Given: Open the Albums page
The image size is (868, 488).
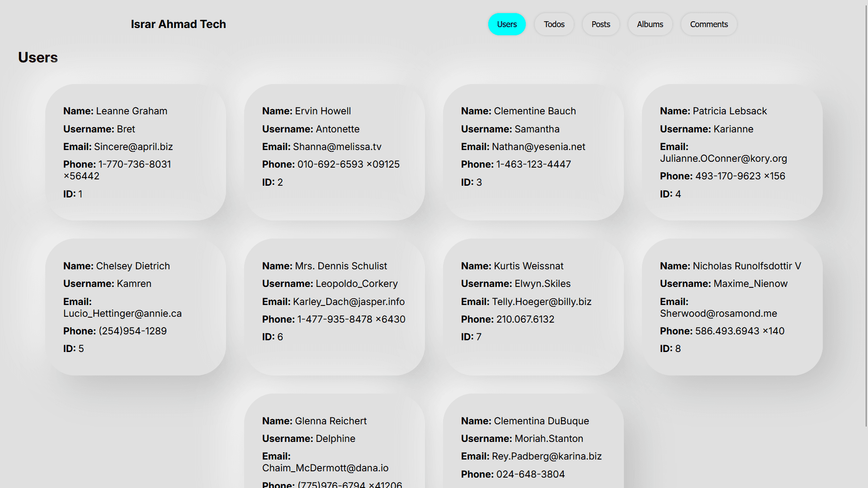Looking at the screenshot, I should coord(650,24).
